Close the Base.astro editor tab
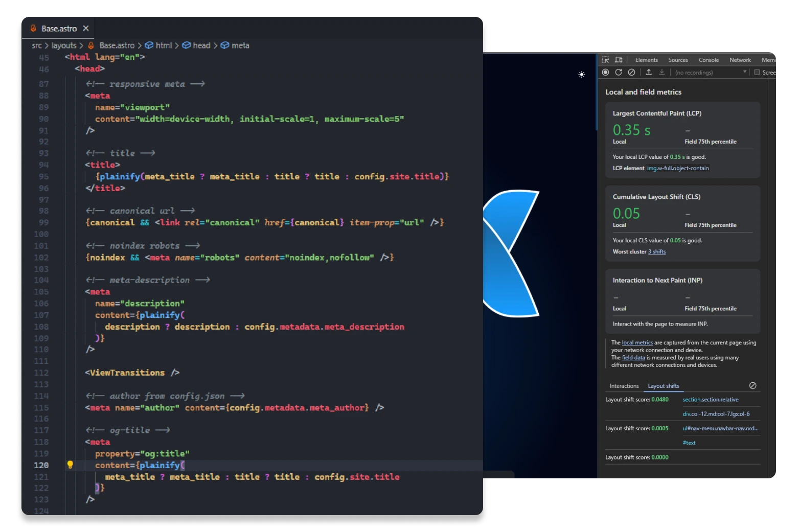Viewport: 799px width, 532px height. pos(86,29)
